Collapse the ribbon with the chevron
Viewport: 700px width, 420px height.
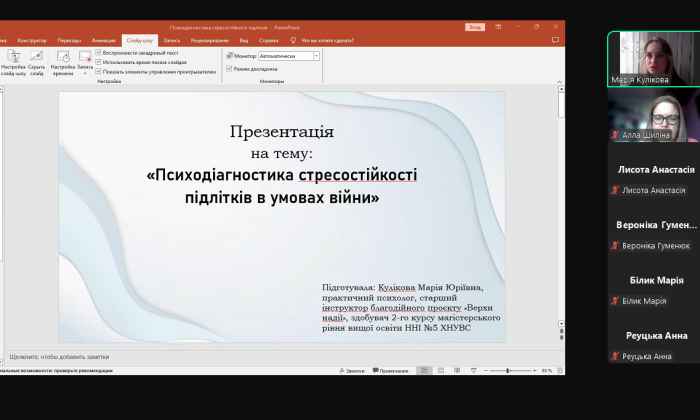tap(558, 84)
